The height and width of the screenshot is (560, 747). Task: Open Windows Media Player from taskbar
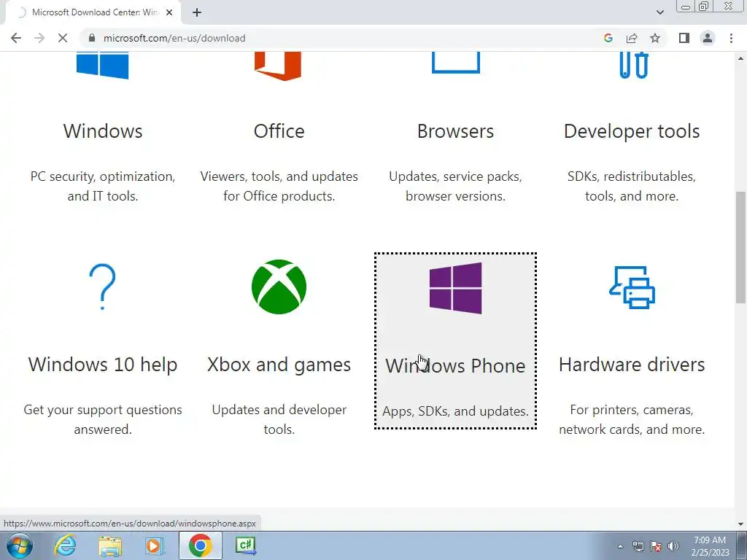[155, 545]
